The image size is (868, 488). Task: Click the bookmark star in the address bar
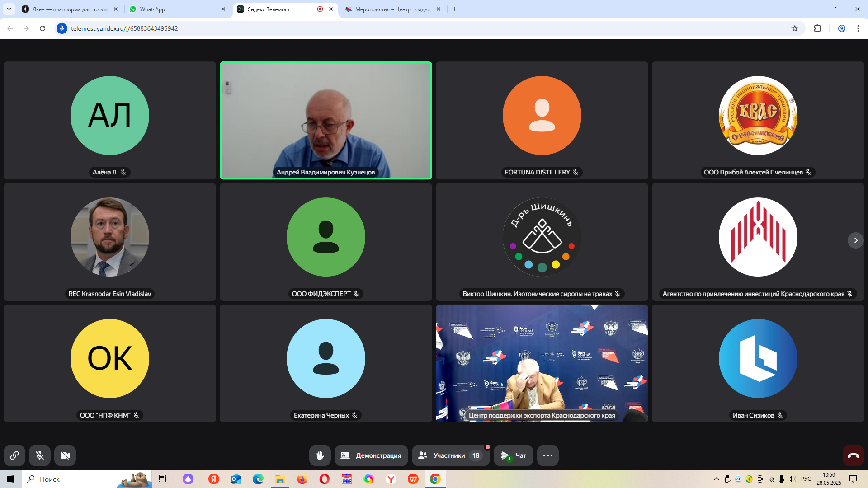click(x=795, y=28)
